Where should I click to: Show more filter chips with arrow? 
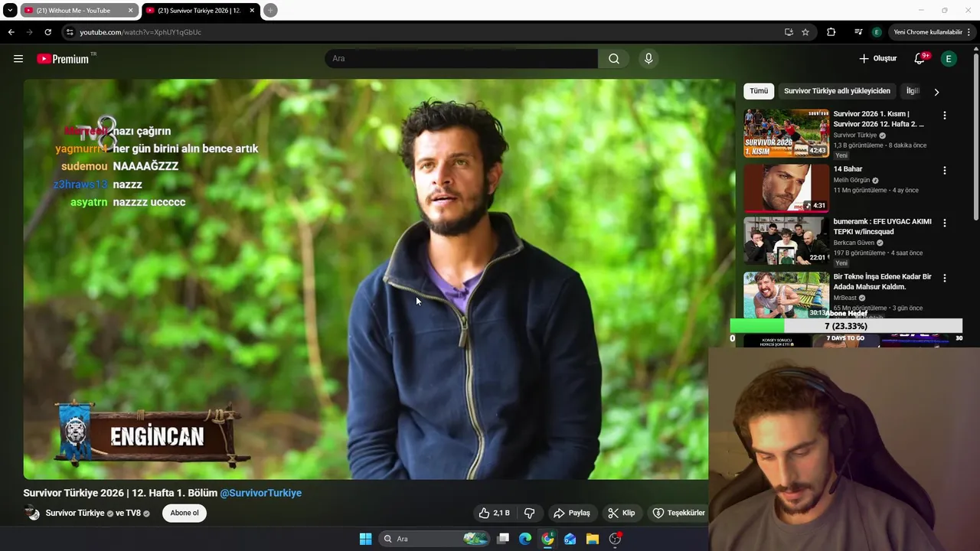pyautogui.click(x=936, y=92)
